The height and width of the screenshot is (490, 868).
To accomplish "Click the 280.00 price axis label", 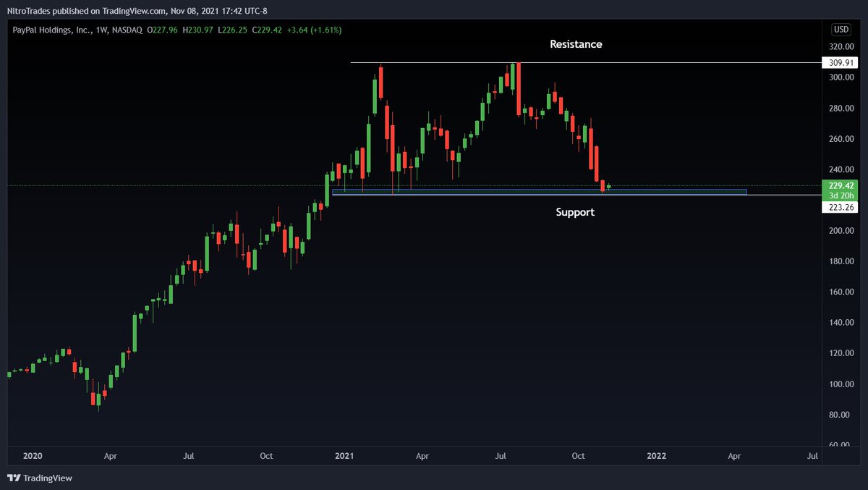I will (x=841, y=108).
